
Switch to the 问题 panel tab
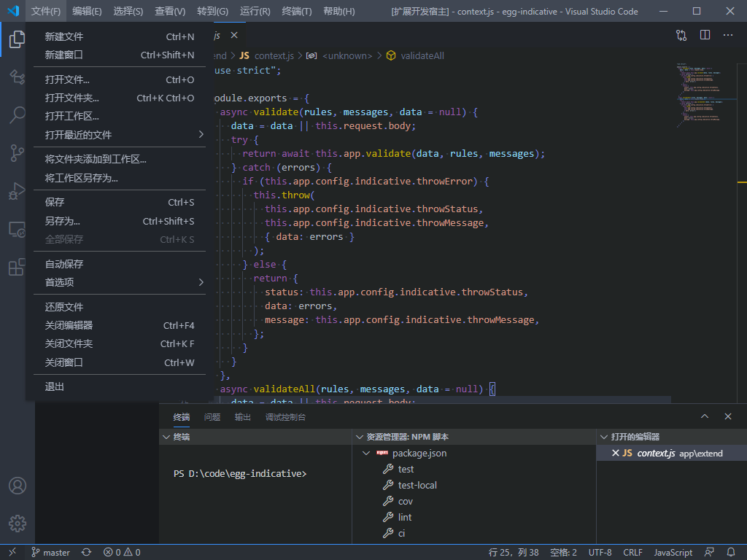click(212, 417)
